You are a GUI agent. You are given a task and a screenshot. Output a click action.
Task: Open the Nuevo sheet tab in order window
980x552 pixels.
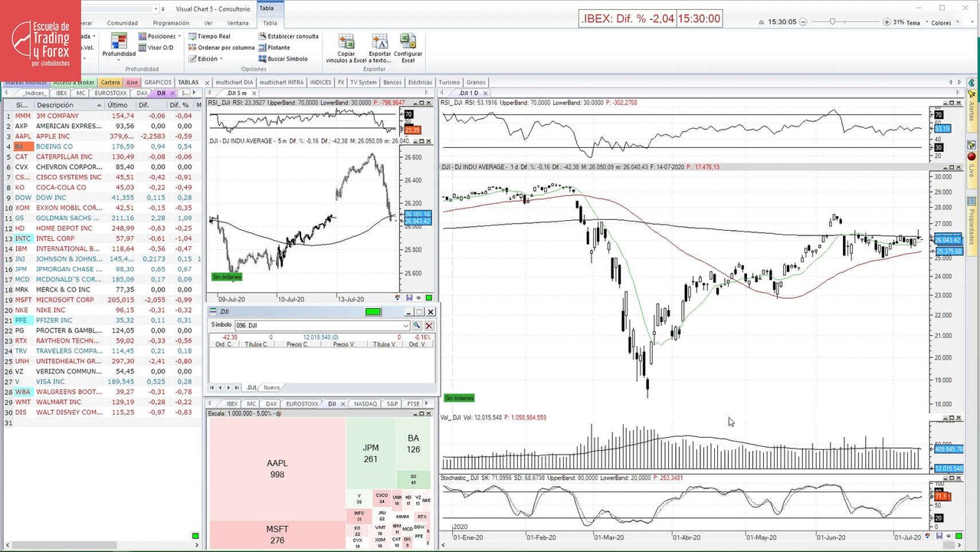(x=271, y=388)
